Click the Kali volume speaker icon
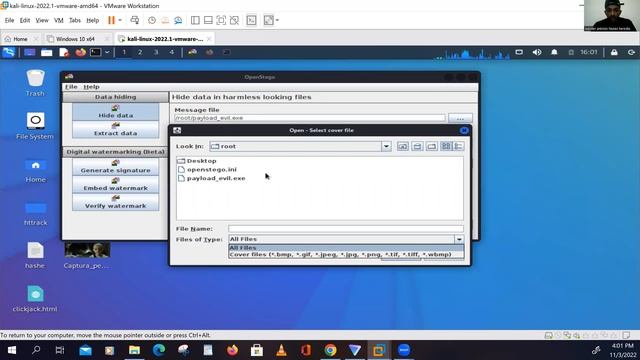This screenshot has height=360, width=640. (537, 52)
